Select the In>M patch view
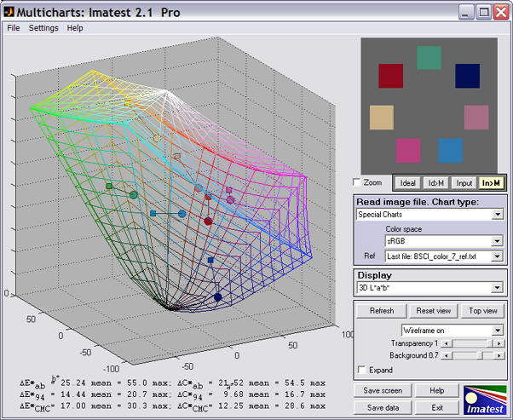 click(491, 183)
